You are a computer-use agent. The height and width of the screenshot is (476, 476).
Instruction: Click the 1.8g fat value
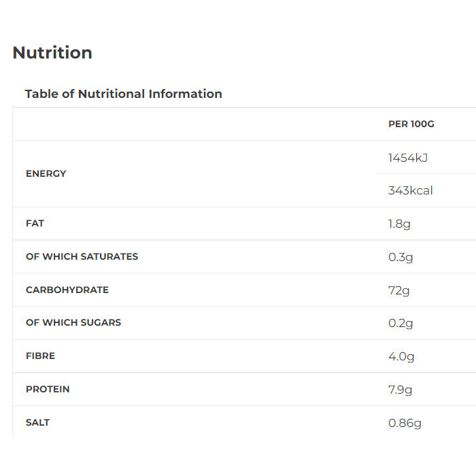[x=399, y=224]
